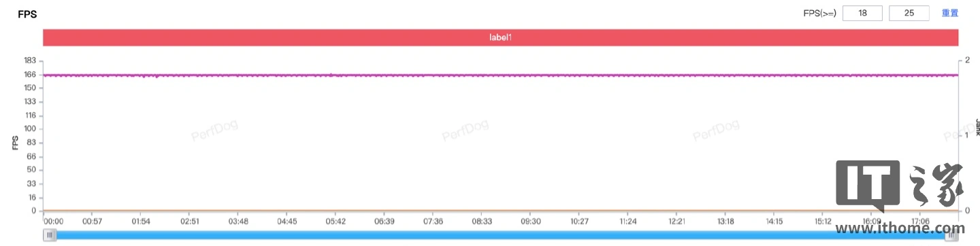This screenshot has height=246, width=980.
Task: Click the 01:54 time axis marker
Action: (x=141, y=222)
